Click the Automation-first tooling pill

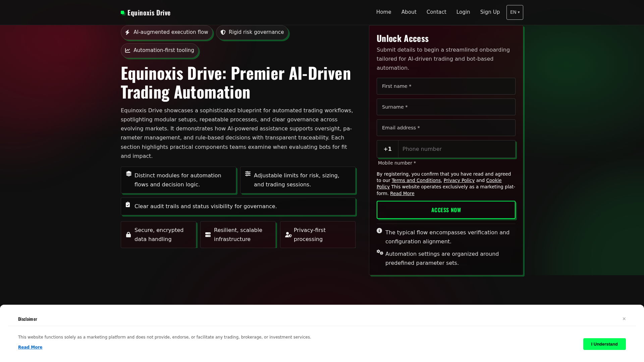[x=160, y=51]
